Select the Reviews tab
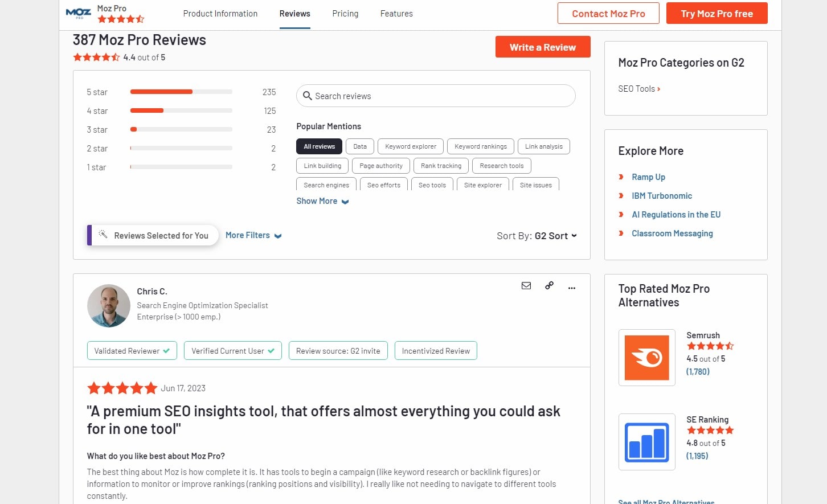This screenshot has width=827, height=504. click(x=295, y=14)
